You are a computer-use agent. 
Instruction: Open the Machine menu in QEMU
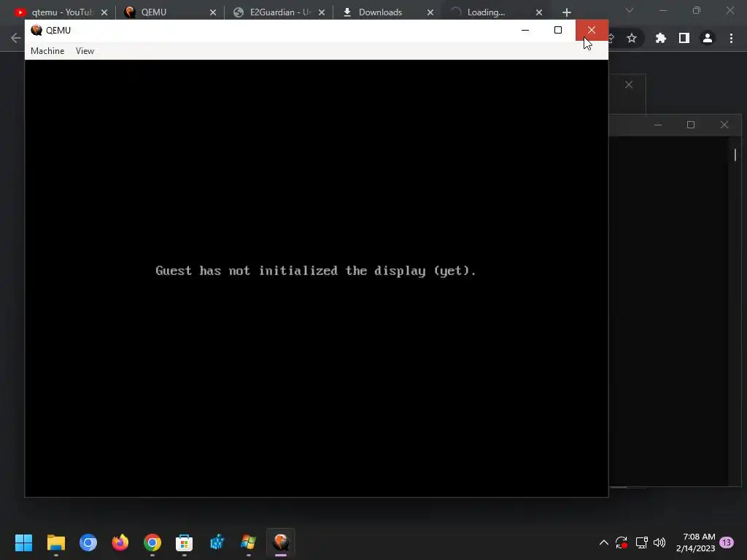coord(47,51)
